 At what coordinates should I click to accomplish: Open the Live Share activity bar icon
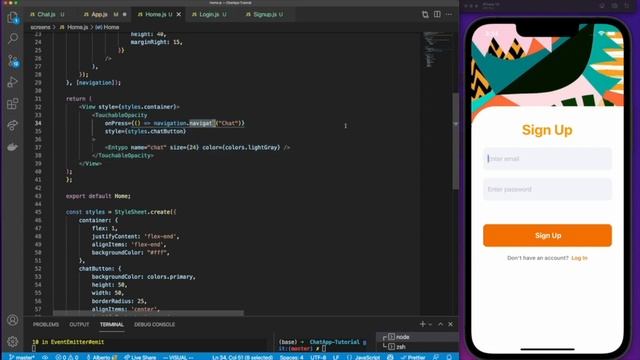coord(13,125)
